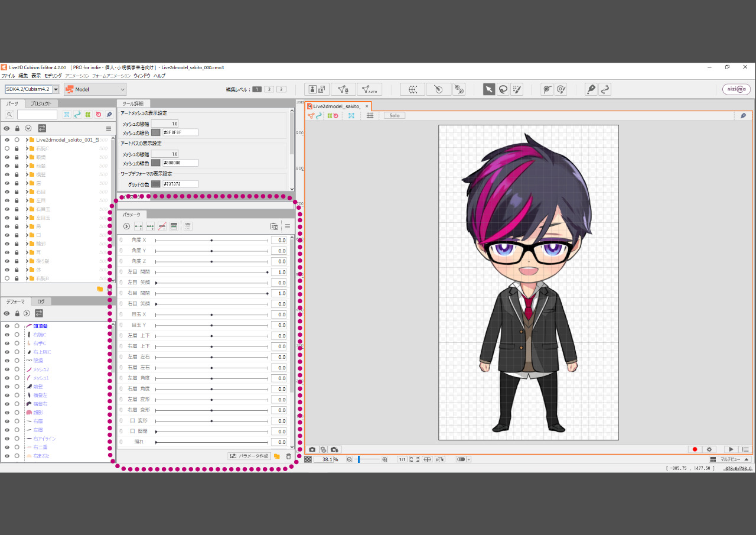This screenshot has height=535, width=756.
Task: Create a rotation deformer from toolbar
Action: pyautogui.click(x=439, y=89)
